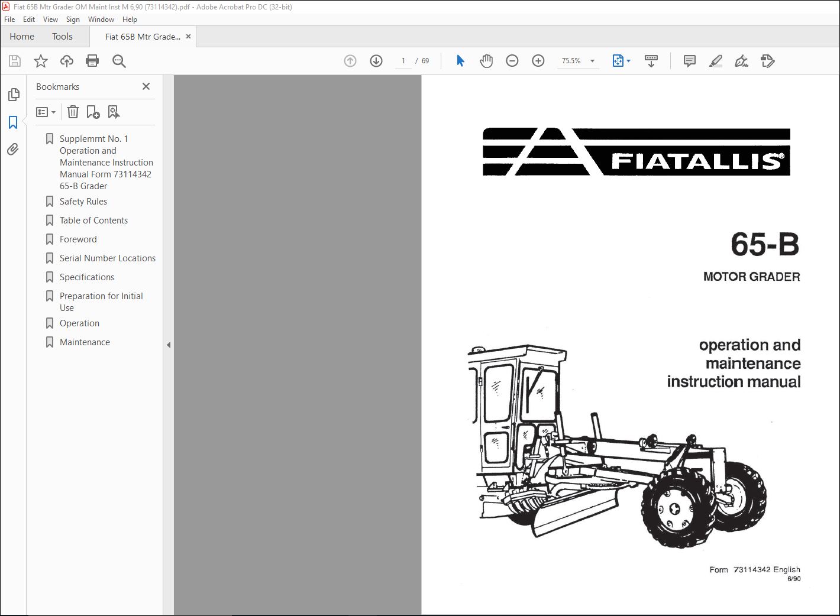Viewport: 840px width, 616px height.
Task: Click the page number input field
Action: click(403, 61)
